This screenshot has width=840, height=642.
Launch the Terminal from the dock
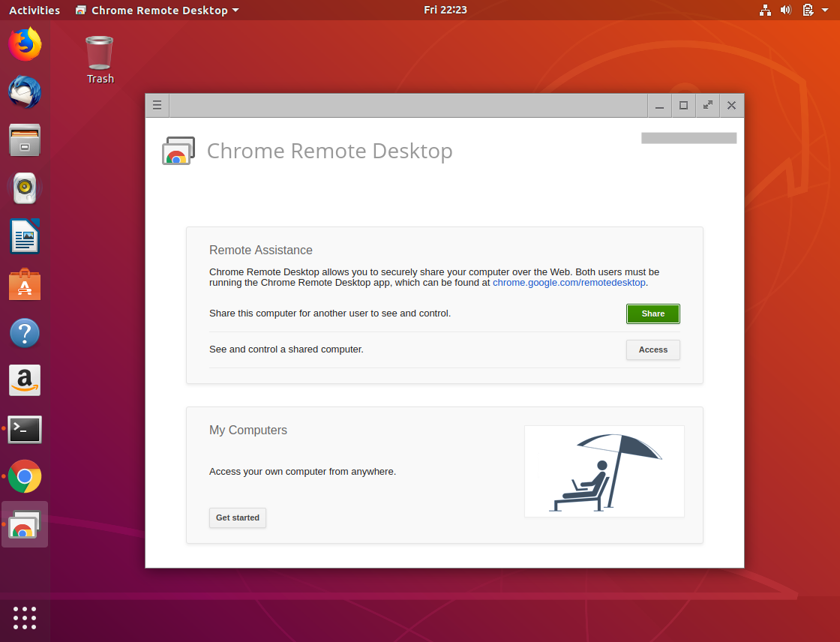25,428
